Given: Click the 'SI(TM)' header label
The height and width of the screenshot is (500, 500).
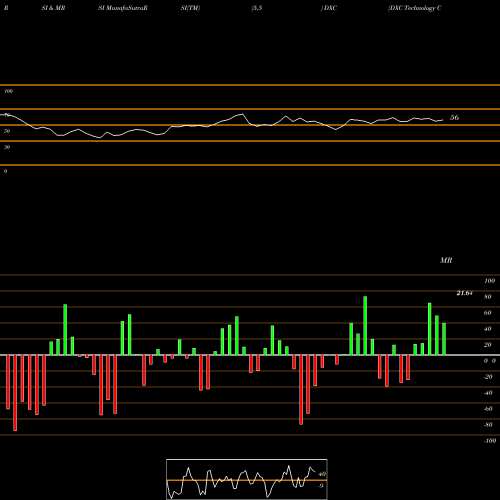Looking at the screenshot, I should 190,8.
